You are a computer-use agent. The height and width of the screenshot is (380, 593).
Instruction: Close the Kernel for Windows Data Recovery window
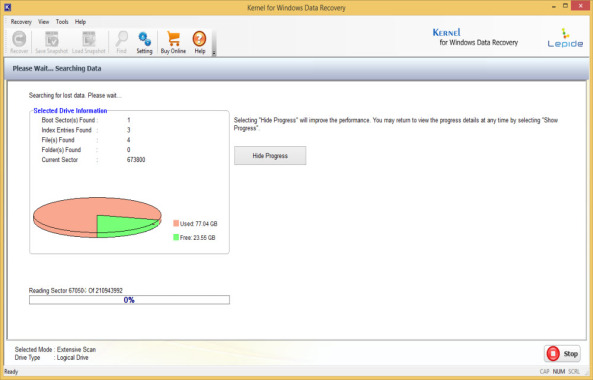click(581, 6)
